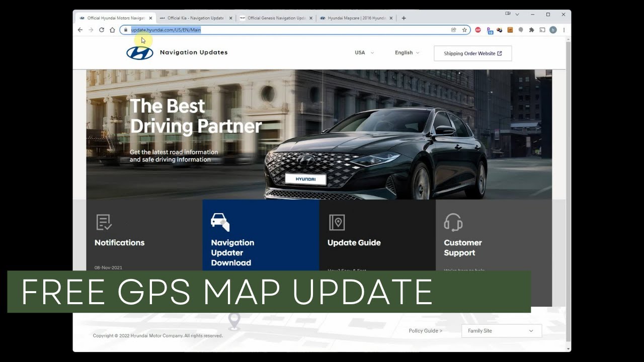Open the Update Guide tile heading
644x362 pixels.
point(354,242)
